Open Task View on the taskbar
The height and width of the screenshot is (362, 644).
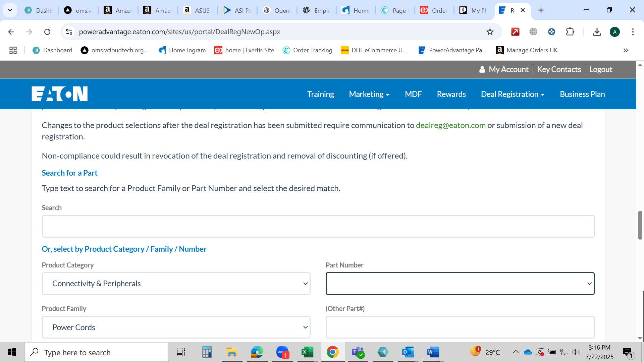pyautogui.click(x=181, y=352)
